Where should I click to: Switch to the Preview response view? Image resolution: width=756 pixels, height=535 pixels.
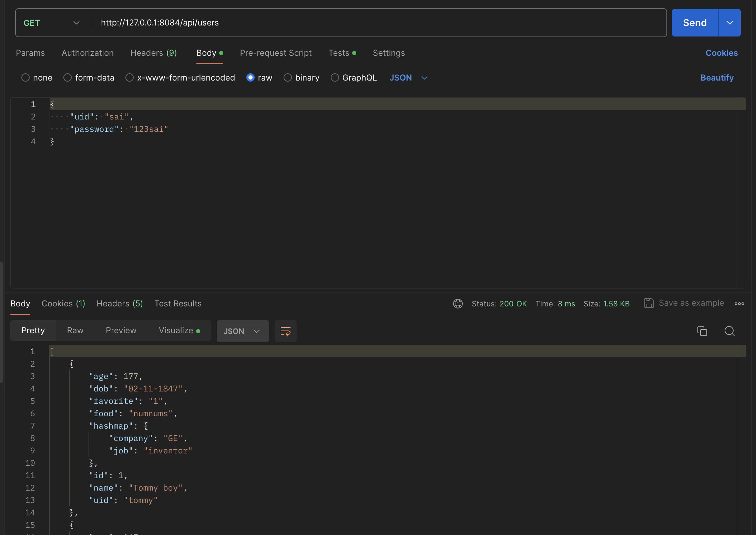pos(121,331)
